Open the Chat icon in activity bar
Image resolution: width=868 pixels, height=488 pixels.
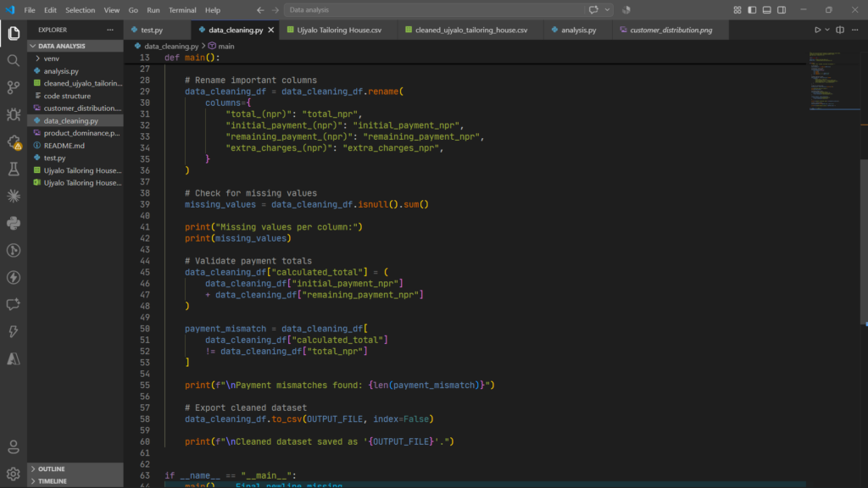tap(14, 304)
